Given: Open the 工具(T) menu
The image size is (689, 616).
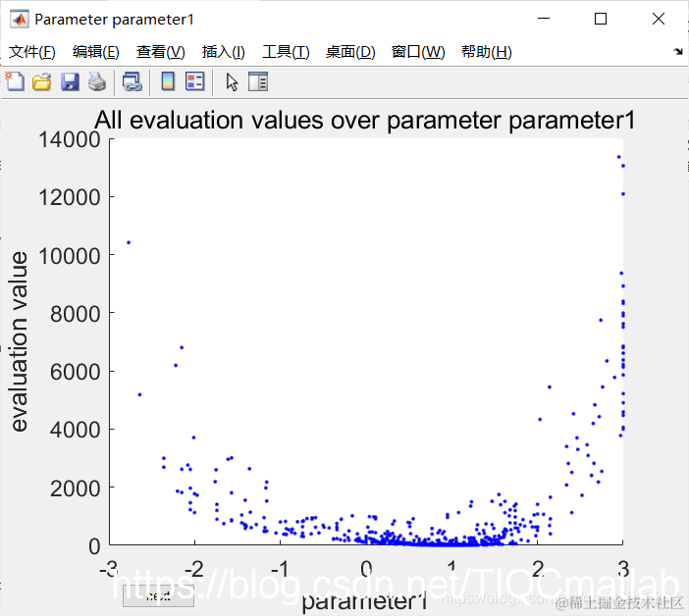Looking at the screenshot, I should 286,52.
